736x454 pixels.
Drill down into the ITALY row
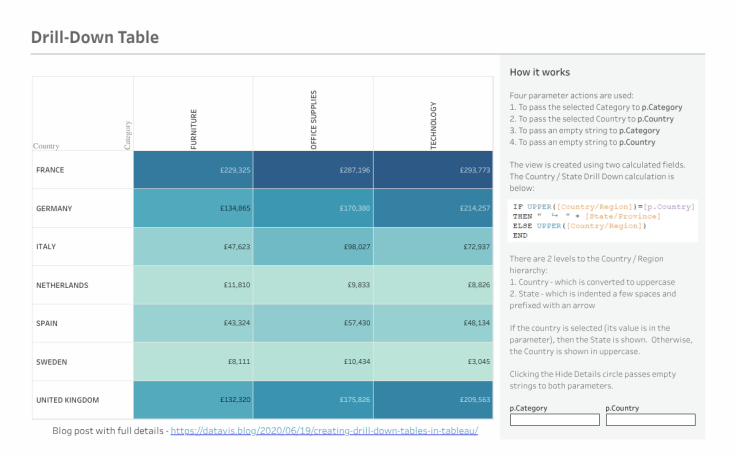[46, 246]
